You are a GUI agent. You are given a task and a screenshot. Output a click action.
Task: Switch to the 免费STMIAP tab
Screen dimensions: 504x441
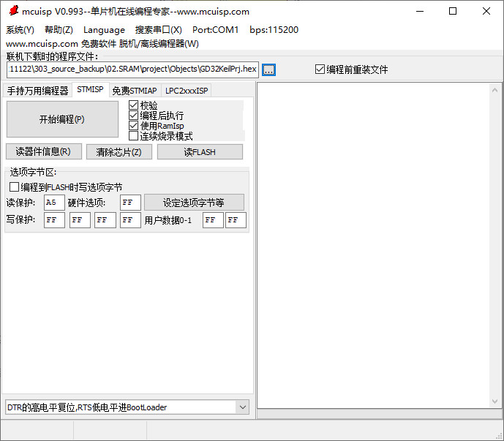pyautogui.click(x=135, y=91)
